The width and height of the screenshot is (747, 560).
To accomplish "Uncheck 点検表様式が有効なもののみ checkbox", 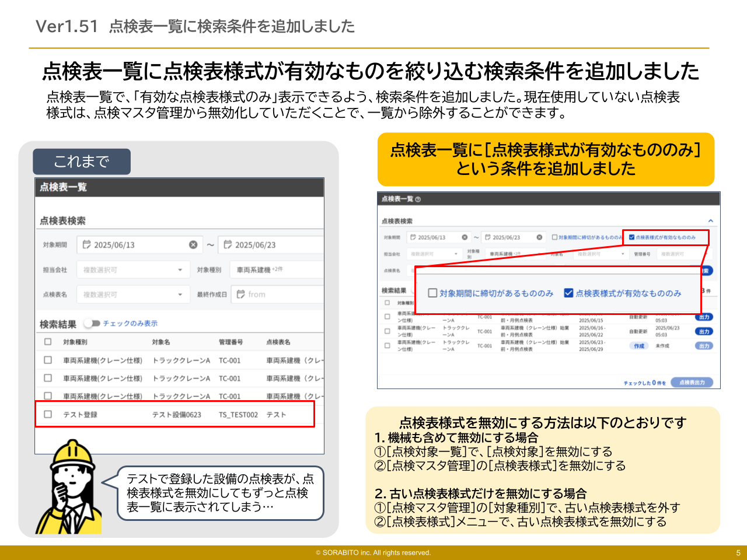I will click(568, 293).
